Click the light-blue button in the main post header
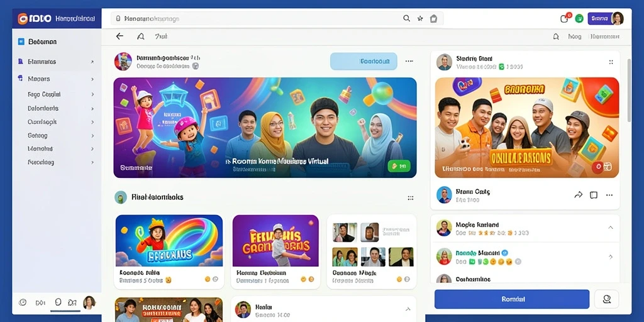This screenshot has height=322, width=644. coord(364,61)
